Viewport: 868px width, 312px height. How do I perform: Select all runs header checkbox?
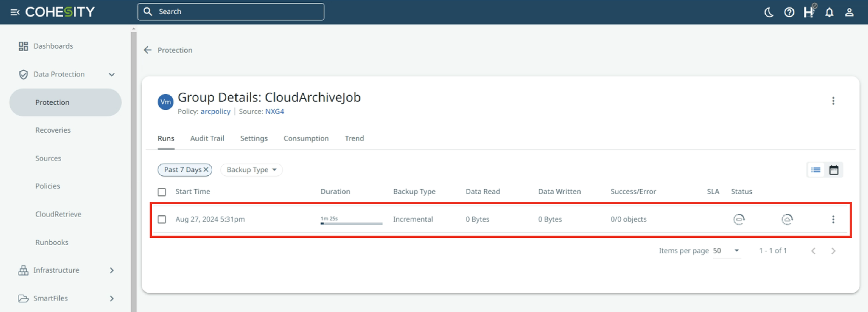[162, 192]
